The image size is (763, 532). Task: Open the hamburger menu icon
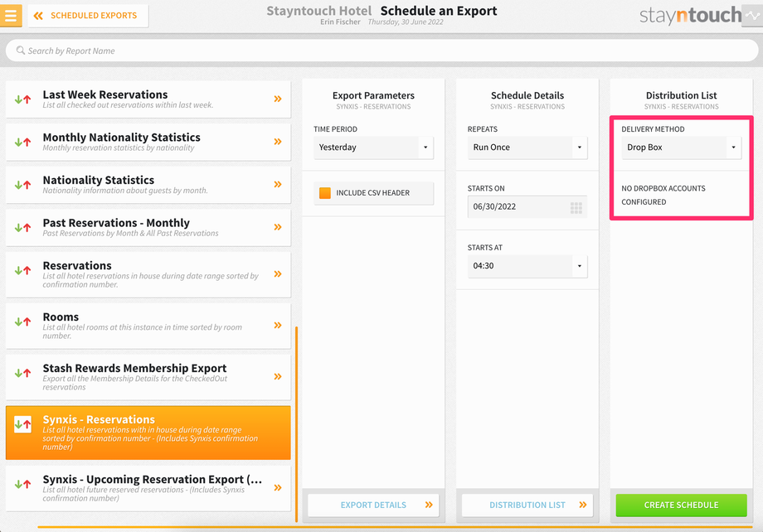[x=11, y=15]
